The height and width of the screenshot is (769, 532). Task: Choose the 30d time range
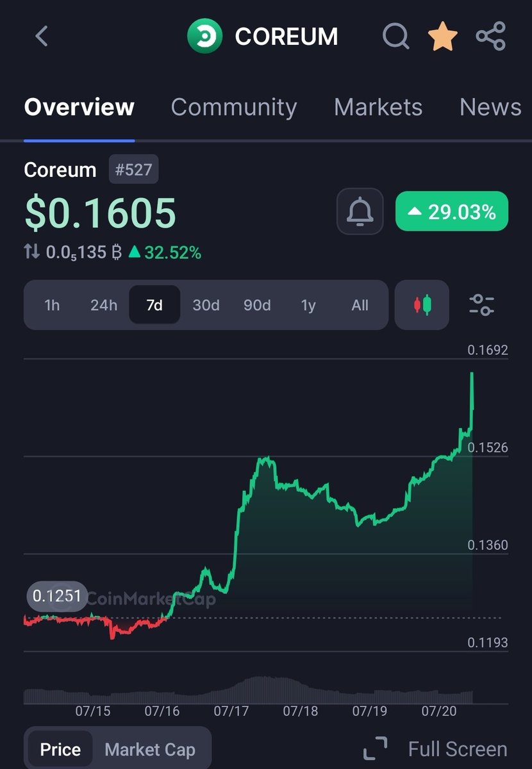tap(206, 305)
